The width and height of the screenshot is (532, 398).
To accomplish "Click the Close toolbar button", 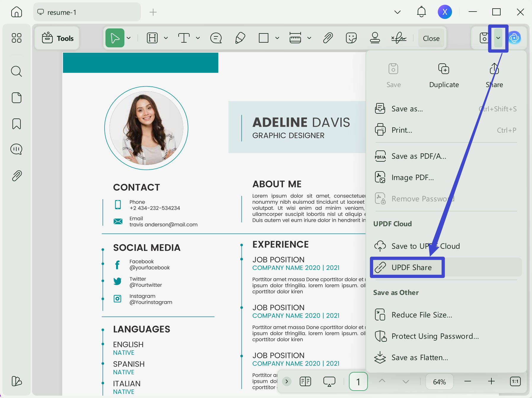I will click(x=431, y=38).
